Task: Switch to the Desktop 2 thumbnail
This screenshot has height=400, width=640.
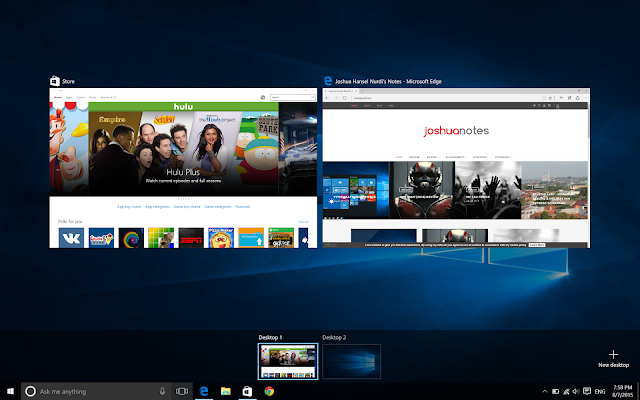Action: pyautogui.click(x=351, y=361)
